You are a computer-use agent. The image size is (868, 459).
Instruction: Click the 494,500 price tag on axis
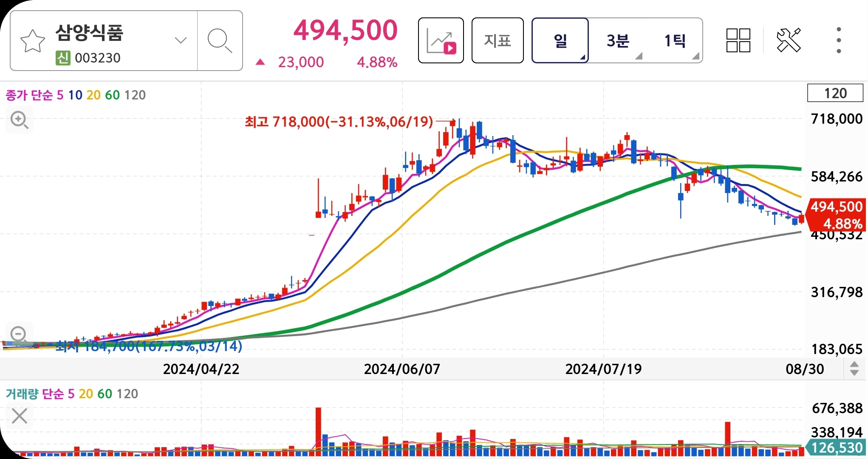(x=836, y=215)
